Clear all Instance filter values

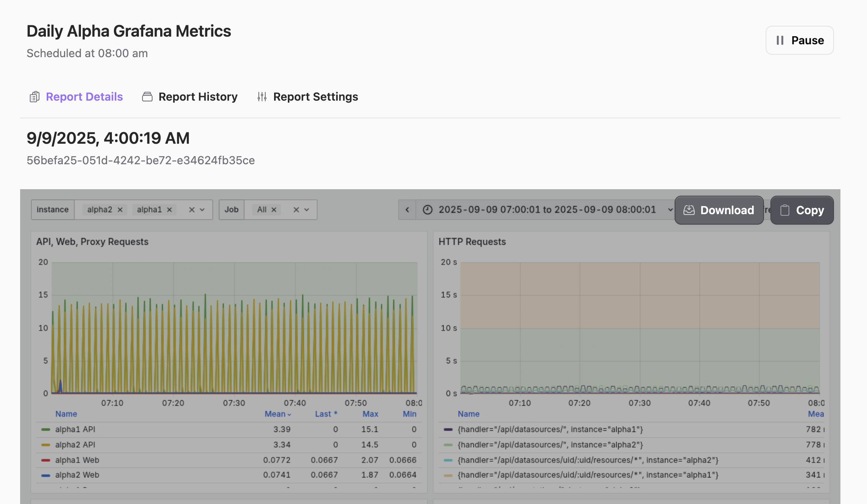[x=192, y=210]
